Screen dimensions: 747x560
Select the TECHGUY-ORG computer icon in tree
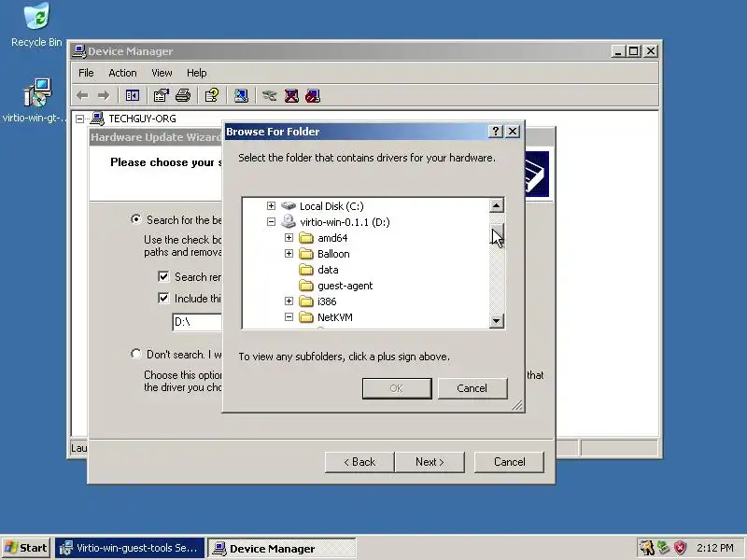[x=97, y=119]
